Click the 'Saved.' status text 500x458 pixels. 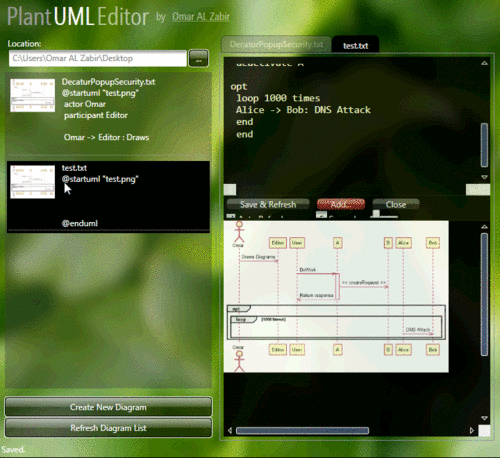[13, 449]
